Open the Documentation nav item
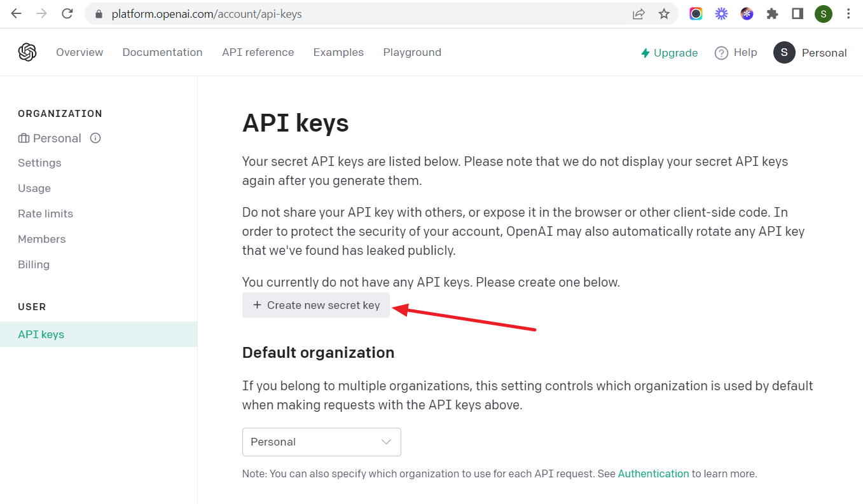 click(x=162, y=53)
